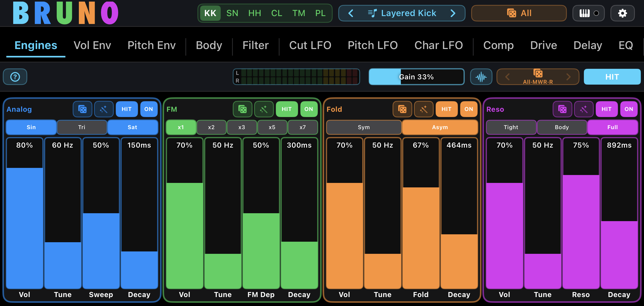The image size is (644, 306).
Task: Click the waveform display icon
Action: (x=481, y=77)
